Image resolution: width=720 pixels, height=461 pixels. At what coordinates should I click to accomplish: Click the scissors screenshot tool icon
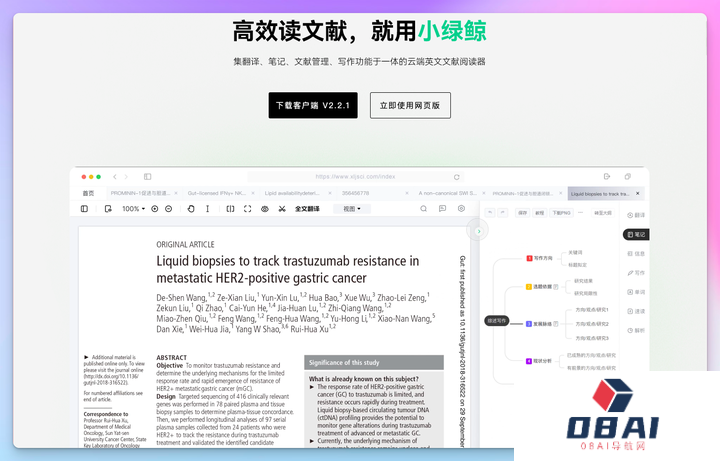282,209
